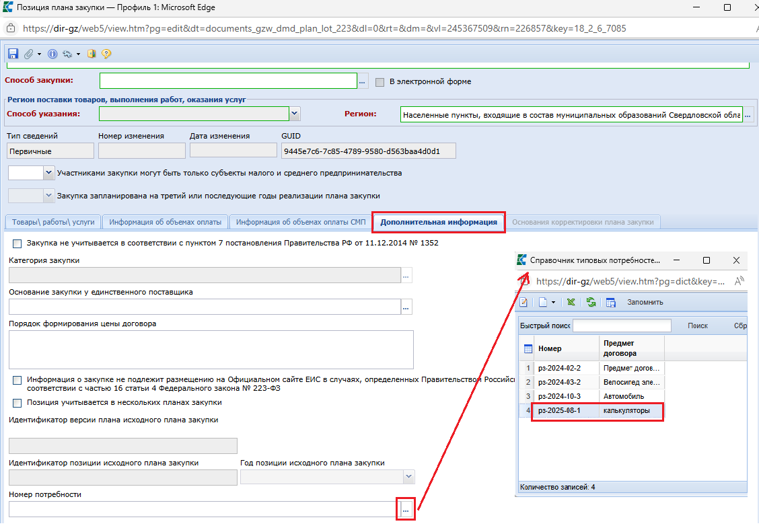Expand the New document dropdown arrow in Справочник
This screenshot has height=532, width=759.
553,302
